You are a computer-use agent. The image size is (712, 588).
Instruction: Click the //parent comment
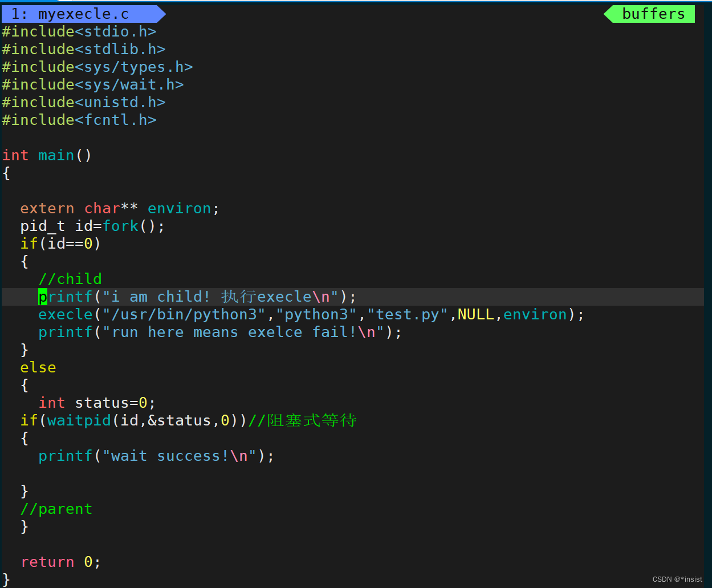(x=56, y=509)
